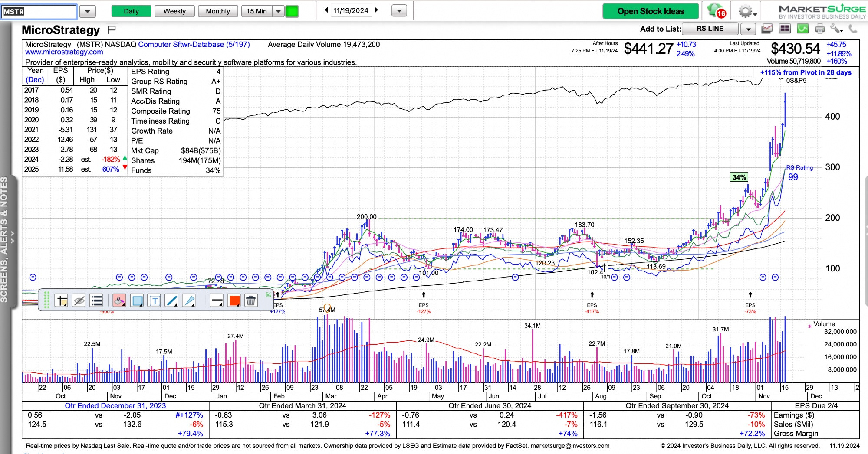Switch to Monthly chart
This screenshot has width=868, height=454.
pos(218,11)
